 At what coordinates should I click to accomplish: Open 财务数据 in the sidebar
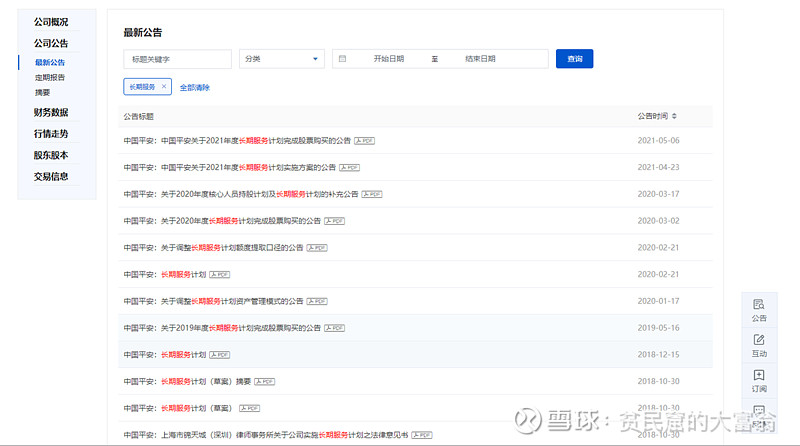point(51,112)
